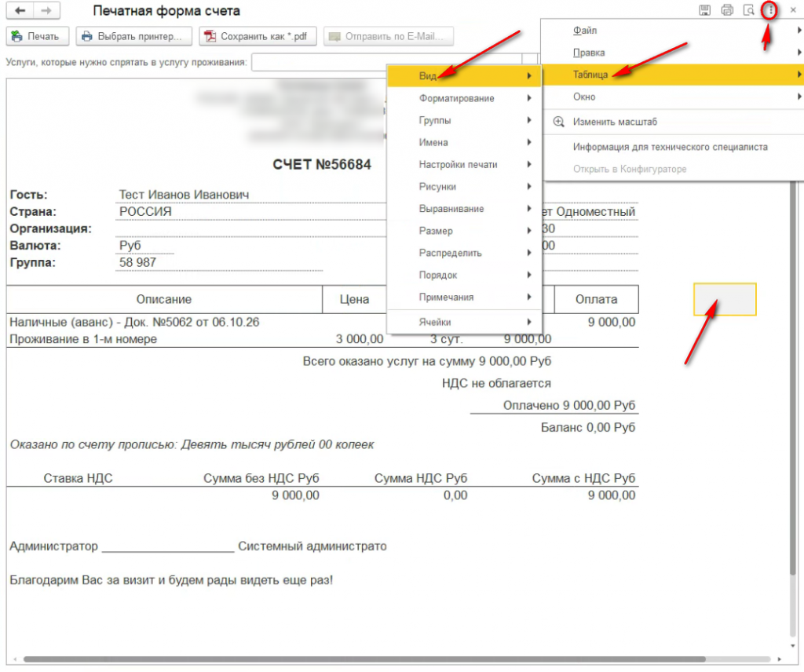Click the Оплата column header cell
This screenshot has width=804, height=672.
(x=597, y=299)
